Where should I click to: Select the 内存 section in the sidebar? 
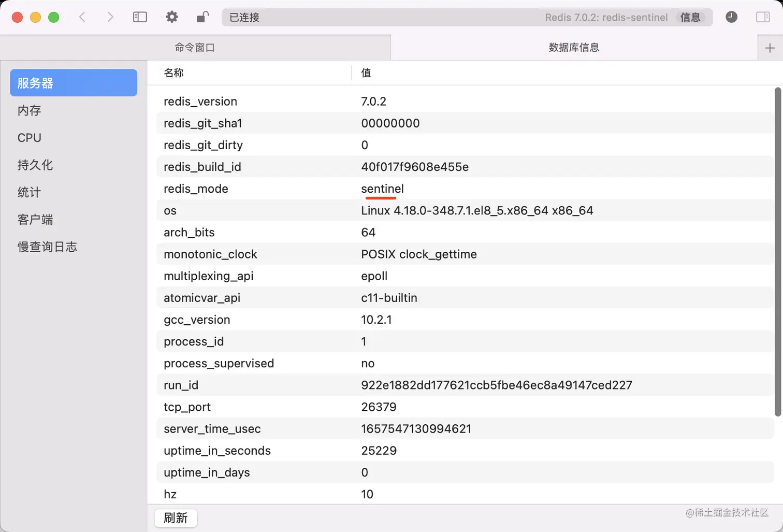point(29,110)
